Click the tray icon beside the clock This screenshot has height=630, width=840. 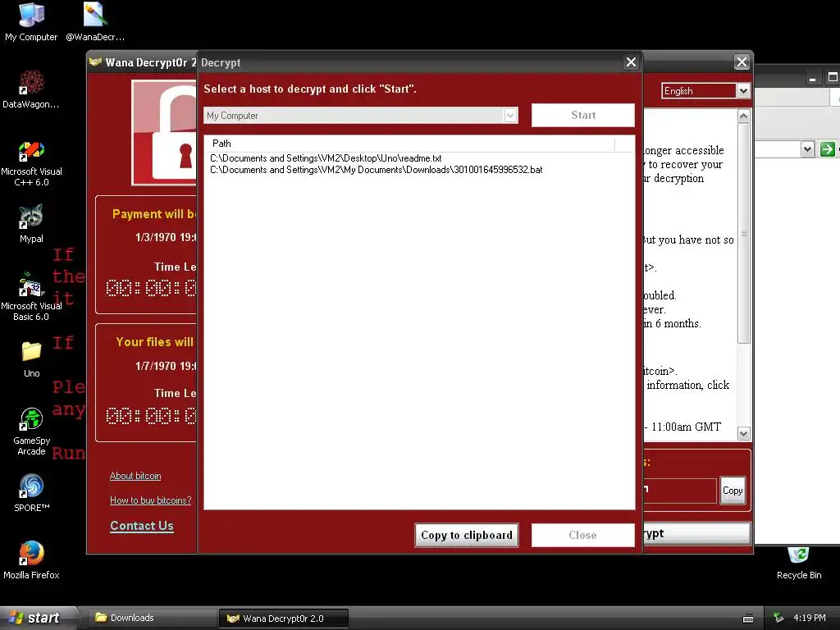tap(778, 618)
